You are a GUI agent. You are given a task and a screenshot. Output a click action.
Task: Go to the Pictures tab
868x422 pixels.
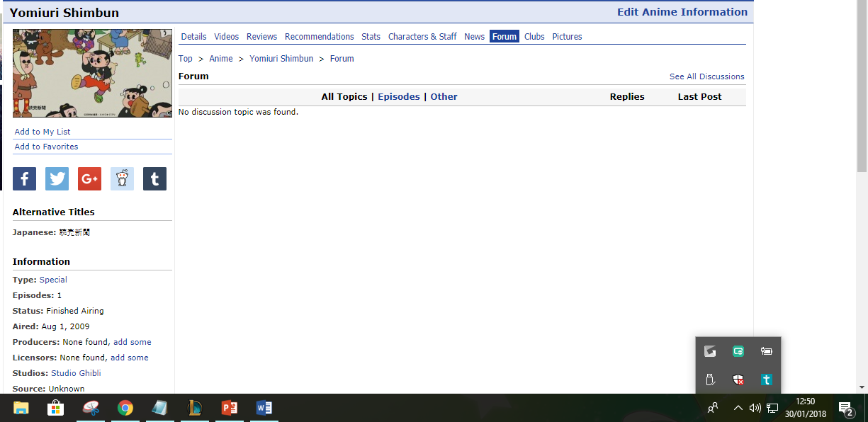point(567,37)
